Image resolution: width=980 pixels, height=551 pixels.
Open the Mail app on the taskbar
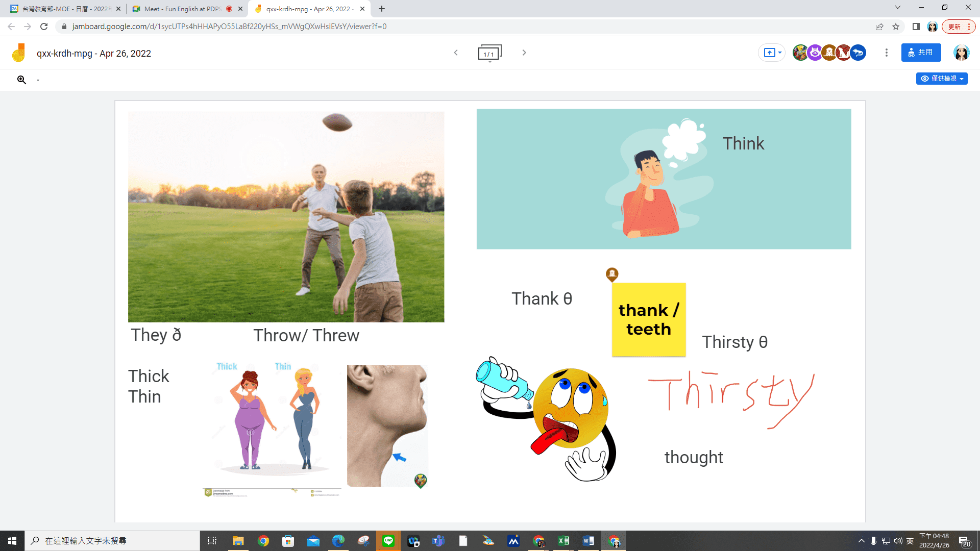click(x=313, y=541)
